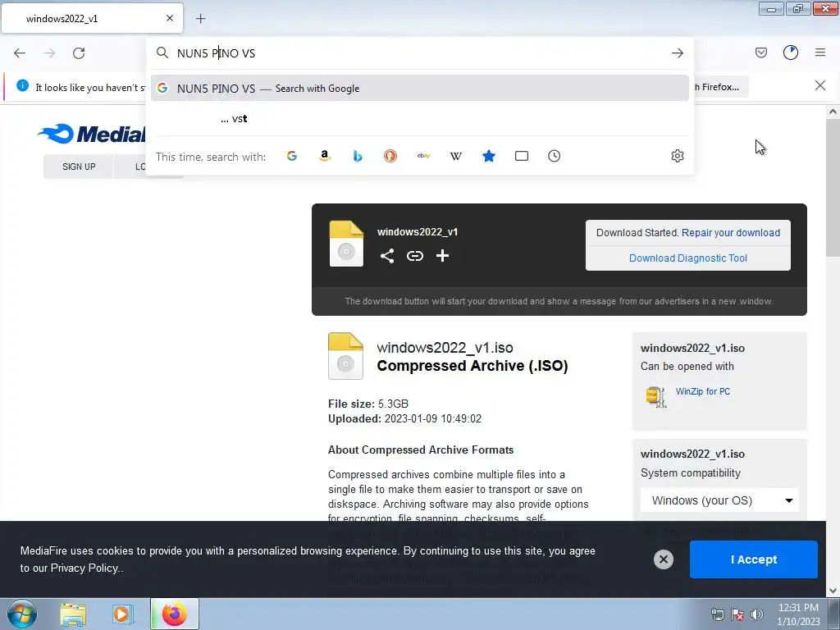Click the 'Repair your download' link
Screen dimensions: 840x630
coord(731,232)
